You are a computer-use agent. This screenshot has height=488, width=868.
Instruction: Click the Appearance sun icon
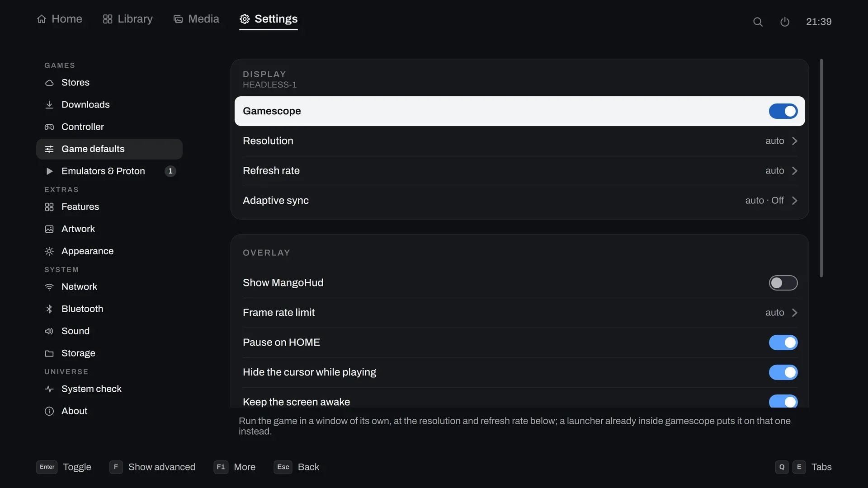tap(49, 251)
